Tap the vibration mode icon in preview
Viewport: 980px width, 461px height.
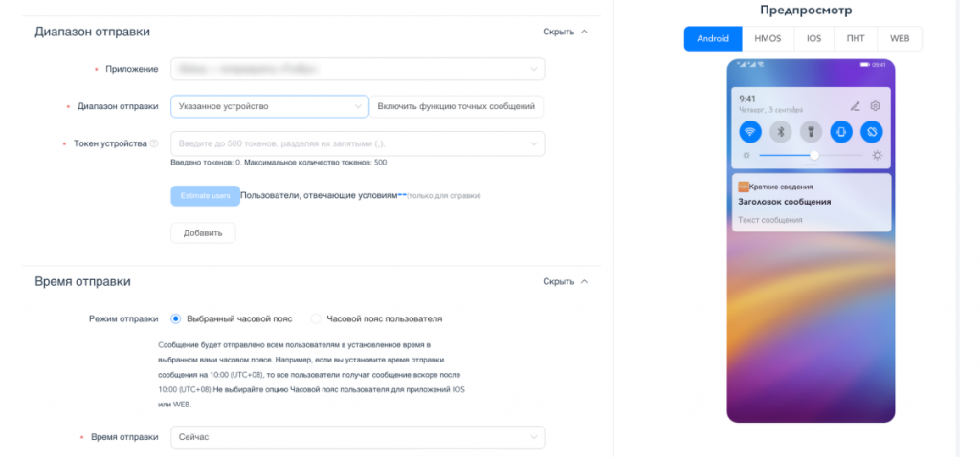(841, 132)
